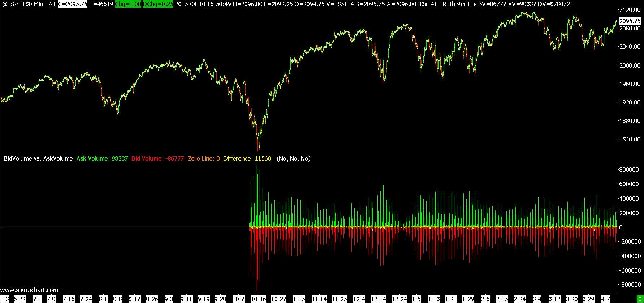Click the current price box on price scale
Screen dimensions: 644x303
point(630,21)
